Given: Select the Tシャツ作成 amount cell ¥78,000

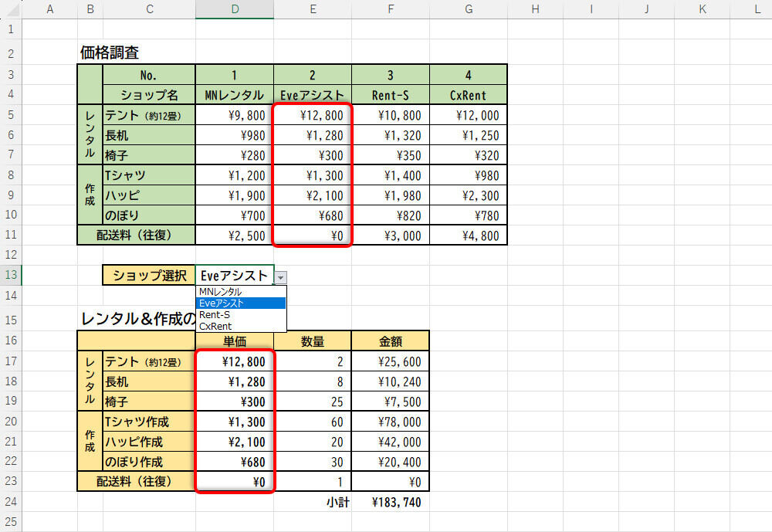Looking at the screenshot, I should 390,422.
